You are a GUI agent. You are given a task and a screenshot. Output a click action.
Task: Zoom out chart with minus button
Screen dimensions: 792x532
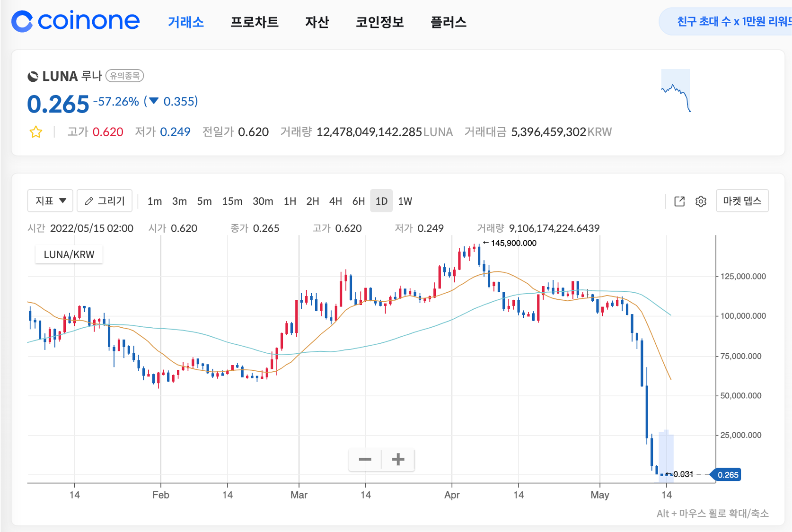click(x=365, y=459)
